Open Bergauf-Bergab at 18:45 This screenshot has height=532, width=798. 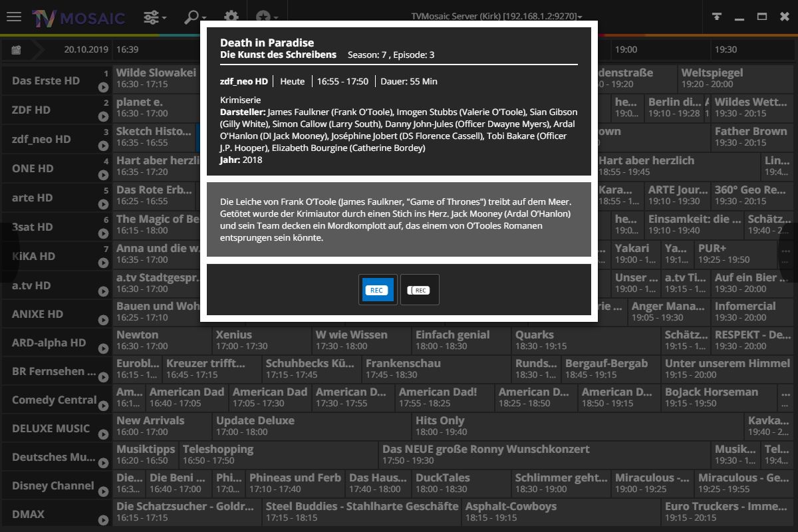pos(611,368)
